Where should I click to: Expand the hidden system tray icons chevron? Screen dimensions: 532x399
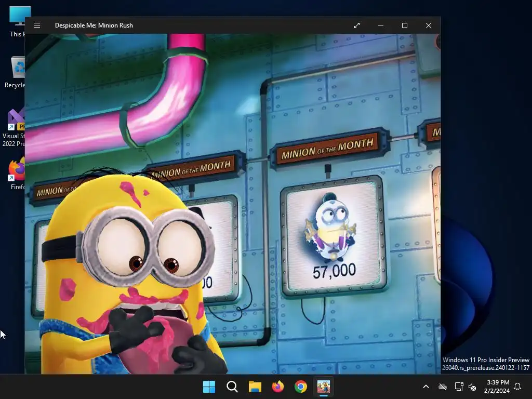[426, 387]
